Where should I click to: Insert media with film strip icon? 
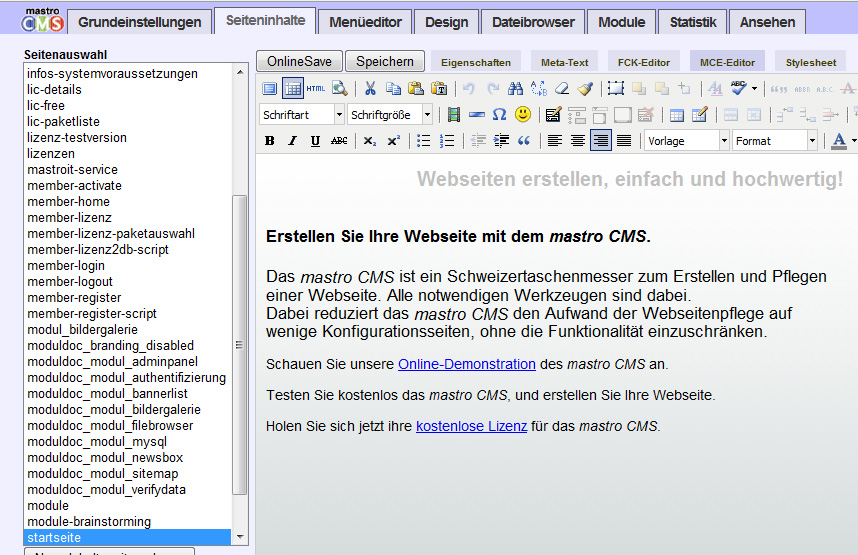[x=454, y=115]
